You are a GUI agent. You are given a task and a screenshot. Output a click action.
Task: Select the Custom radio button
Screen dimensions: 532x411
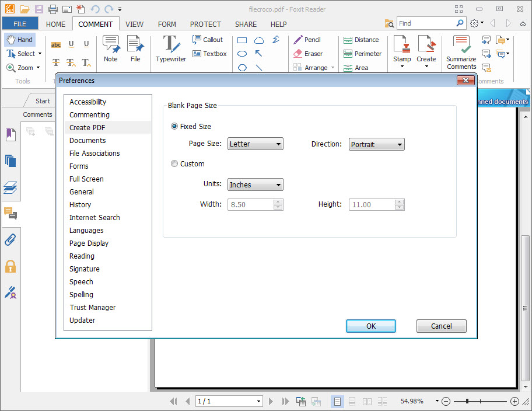(x=174, y=164)
